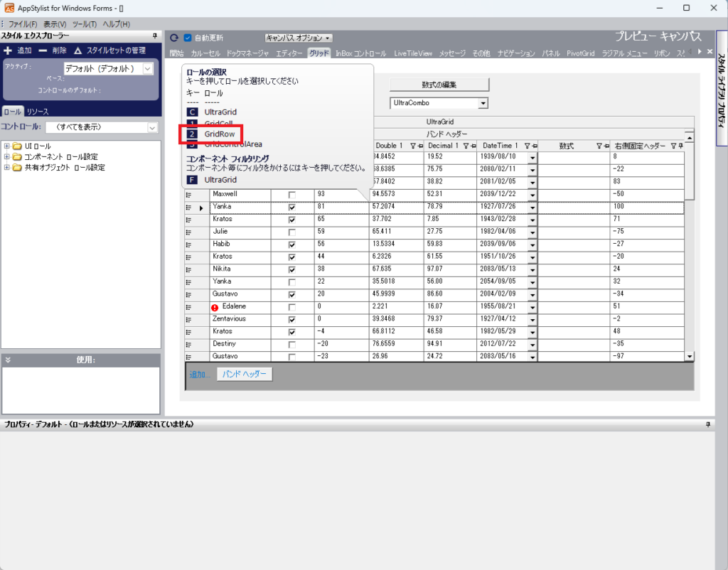Click the DateTime 1 column filter icon
This screenshot has height=570, width=728.
tap(527, 146)
